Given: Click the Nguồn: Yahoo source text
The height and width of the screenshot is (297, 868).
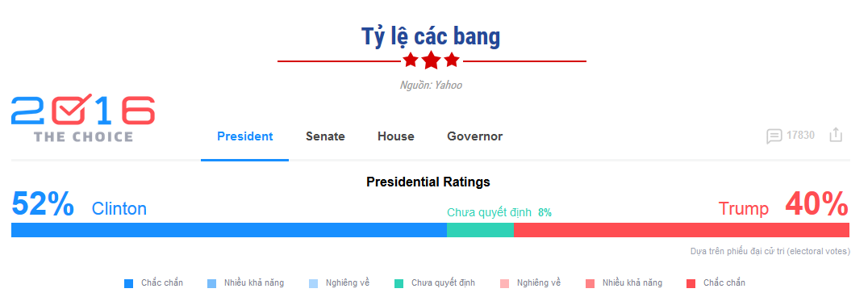Looking at the screenshot, I should pos(431,86).
